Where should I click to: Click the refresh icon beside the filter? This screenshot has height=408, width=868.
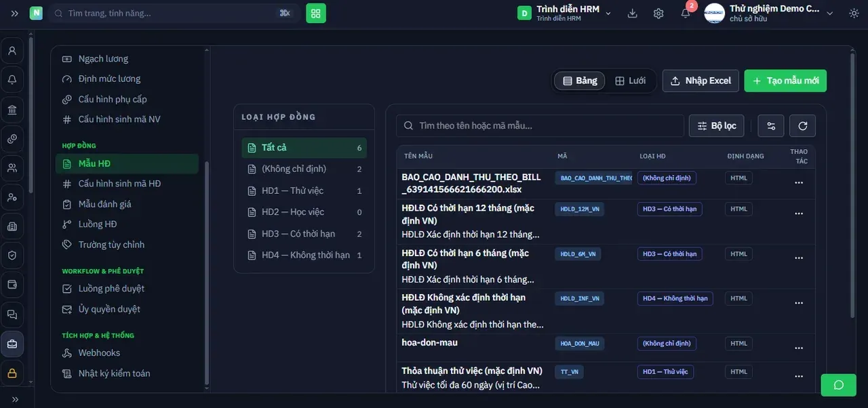click(803, 125)
